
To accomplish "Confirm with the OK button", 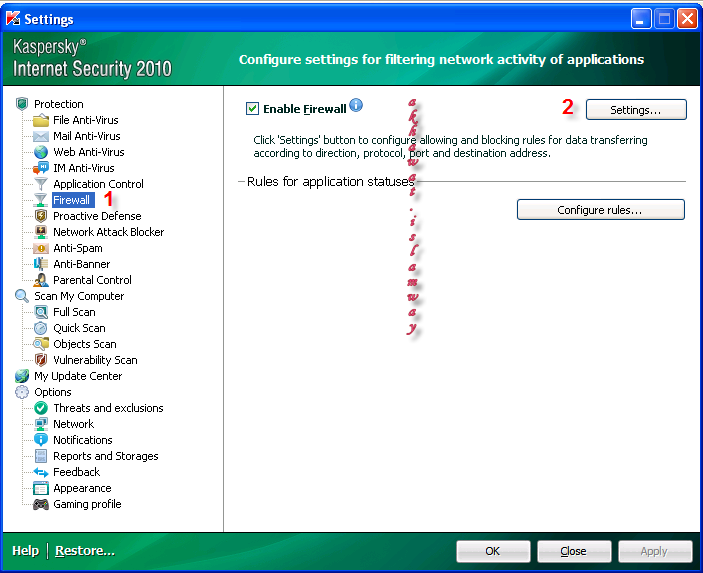I will click(493, 551).
